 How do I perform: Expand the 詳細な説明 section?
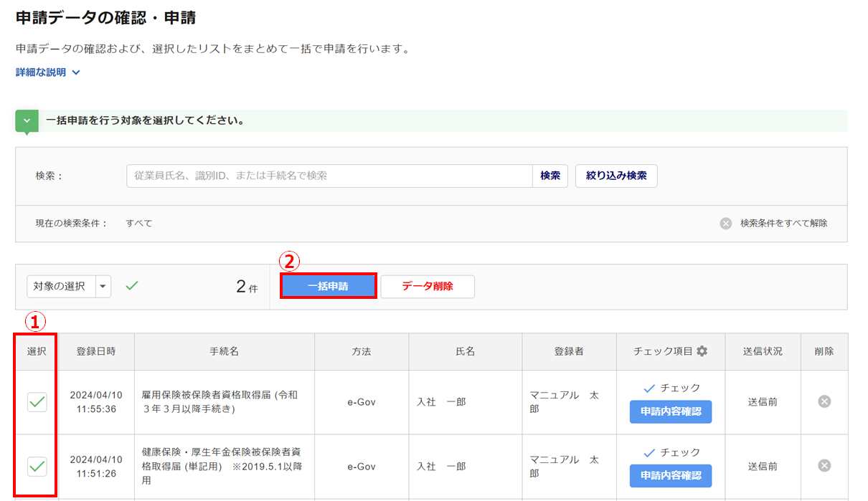click(x=48, y=72)
